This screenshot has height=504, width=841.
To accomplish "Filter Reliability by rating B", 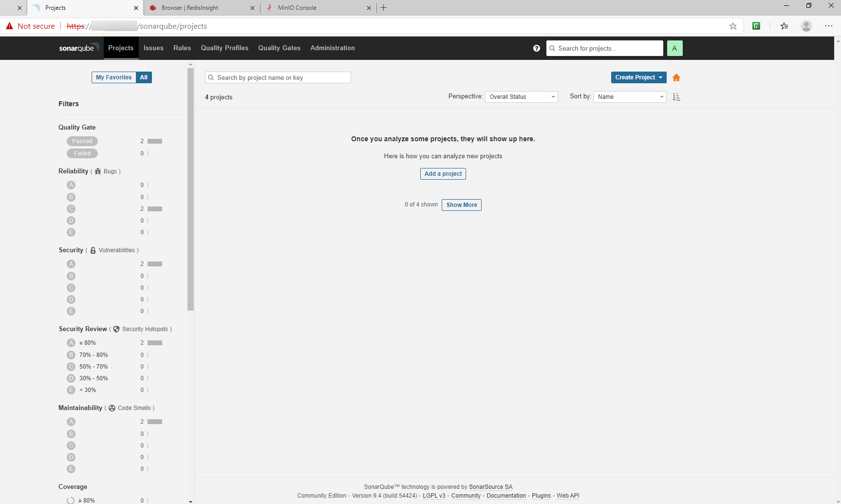I will coord(71,197).
